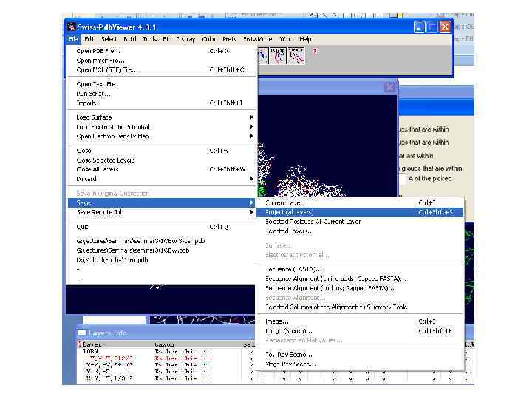Expand the Discard submenu arrow
The height and width of the screenshot is (399, 532).
(x=251, y=179)
